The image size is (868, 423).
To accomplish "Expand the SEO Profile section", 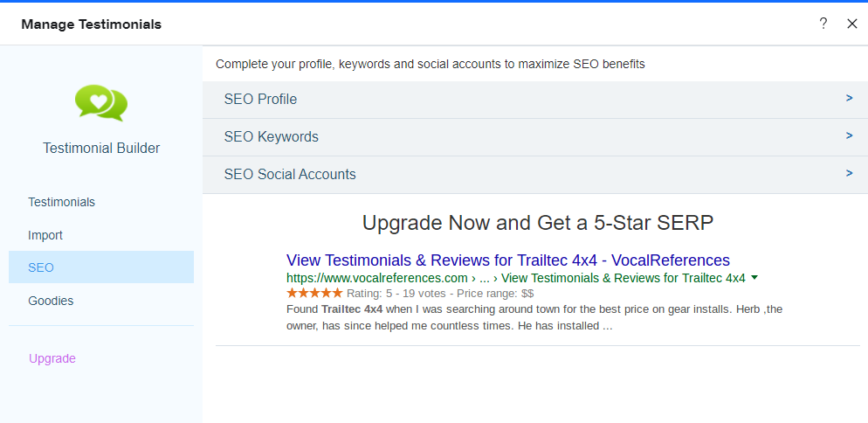I will [x=534, y=100].
